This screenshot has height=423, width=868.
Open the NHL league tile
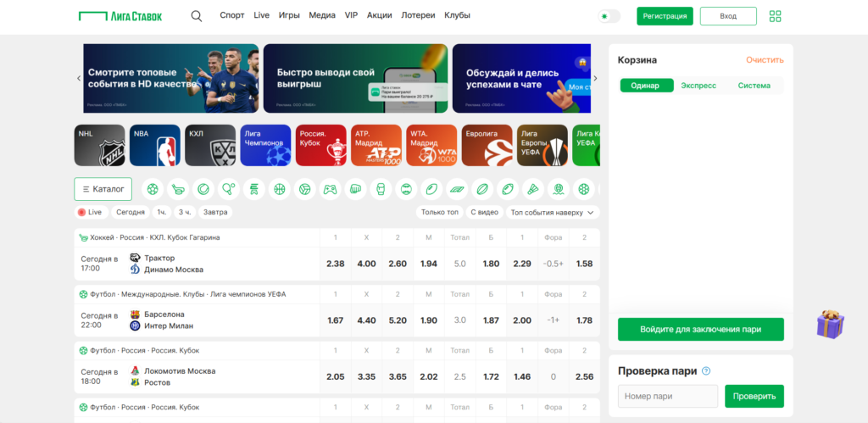(100, 146)
